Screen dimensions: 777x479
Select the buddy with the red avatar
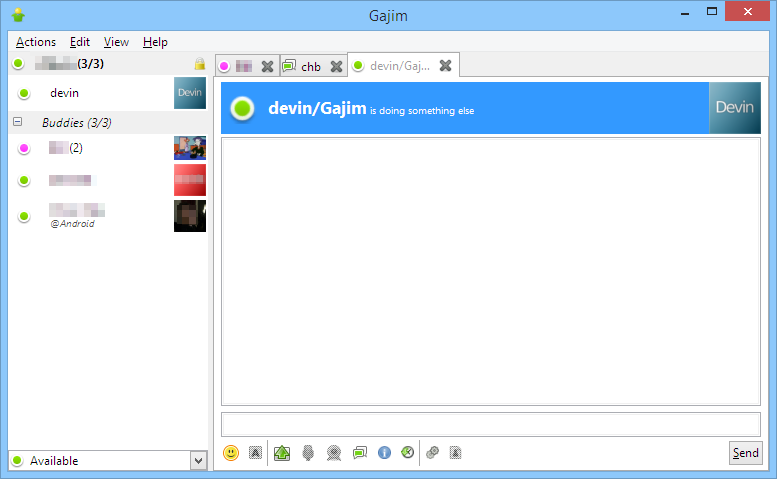[108, 180]
